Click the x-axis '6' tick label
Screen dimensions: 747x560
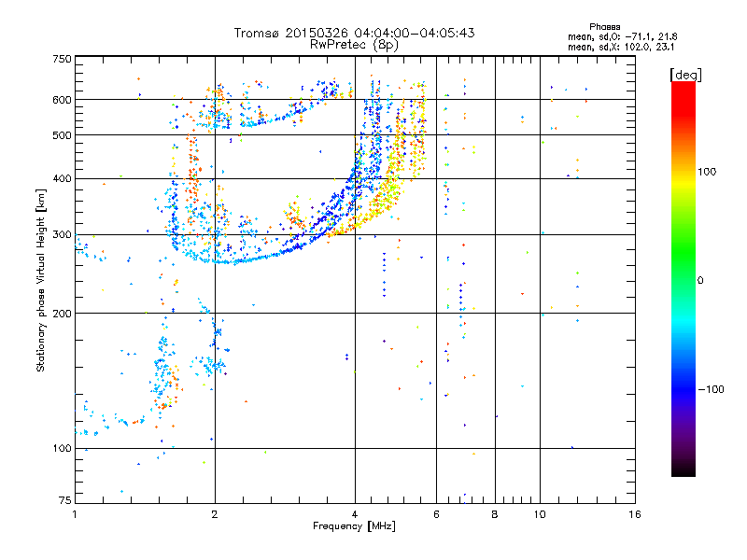coord(436,514)
